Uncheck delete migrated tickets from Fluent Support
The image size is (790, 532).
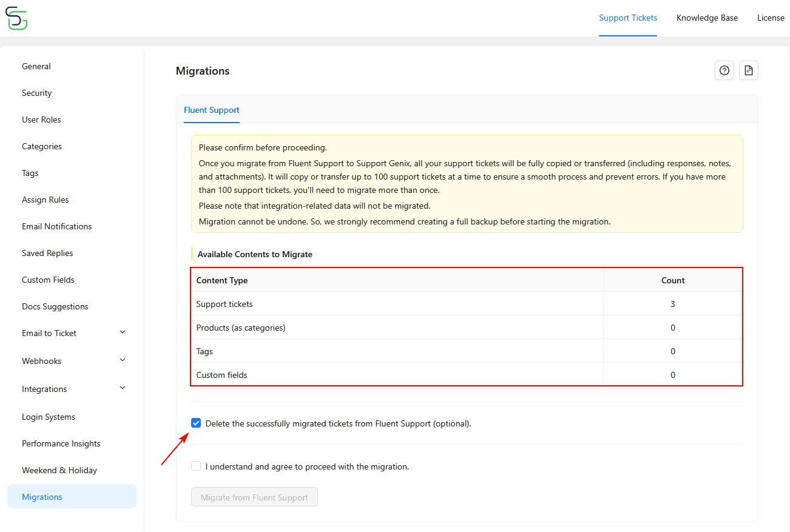tap(196, 423)
